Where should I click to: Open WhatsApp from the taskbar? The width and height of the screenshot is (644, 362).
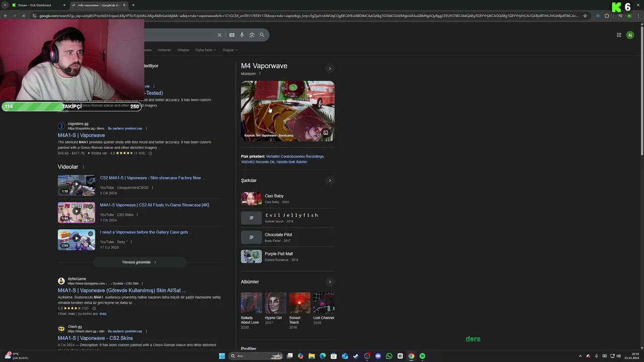389,356
